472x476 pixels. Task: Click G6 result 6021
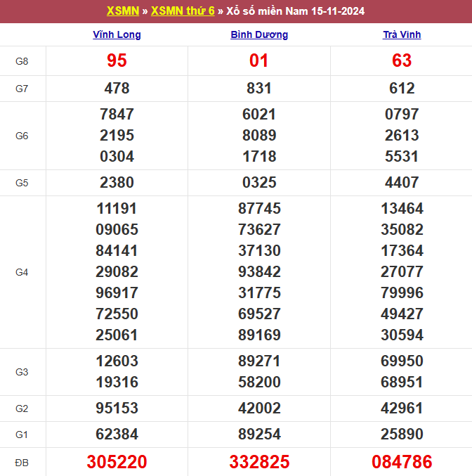tap(259, 115)
